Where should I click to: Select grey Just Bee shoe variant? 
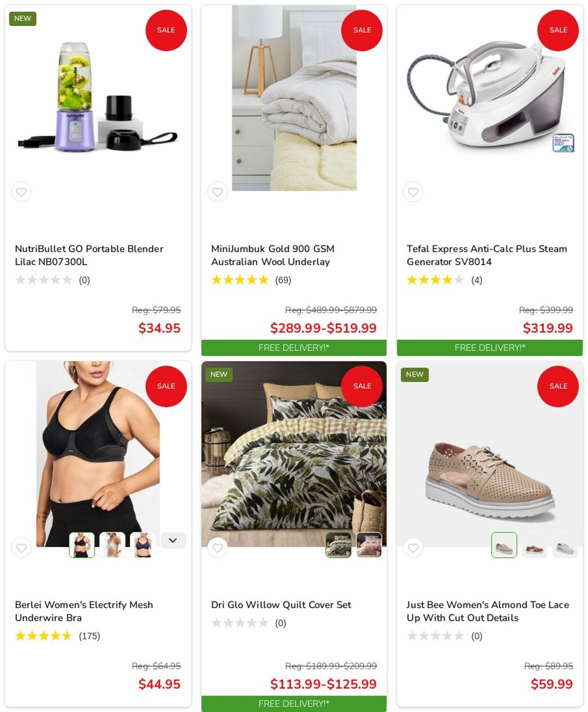tap(565, 545)
